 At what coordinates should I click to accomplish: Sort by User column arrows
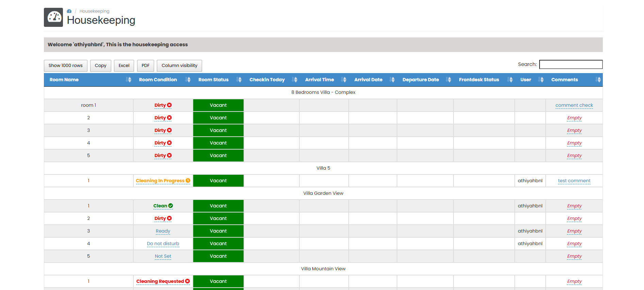pyautogui.click(x=541, y=80)
